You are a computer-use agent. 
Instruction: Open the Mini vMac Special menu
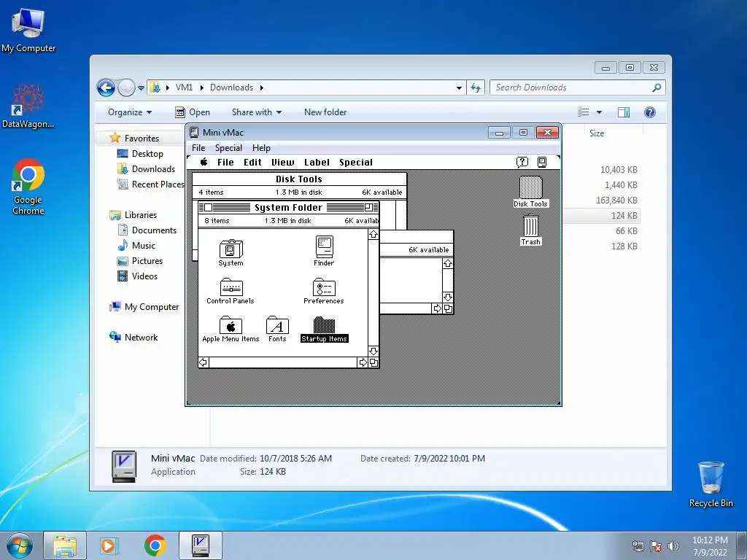[228, 148]
